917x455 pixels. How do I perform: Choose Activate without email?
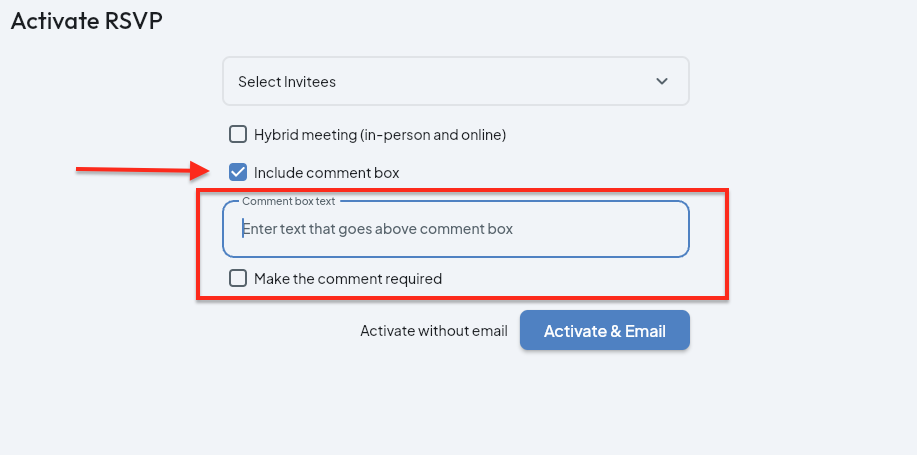point(434,331)
